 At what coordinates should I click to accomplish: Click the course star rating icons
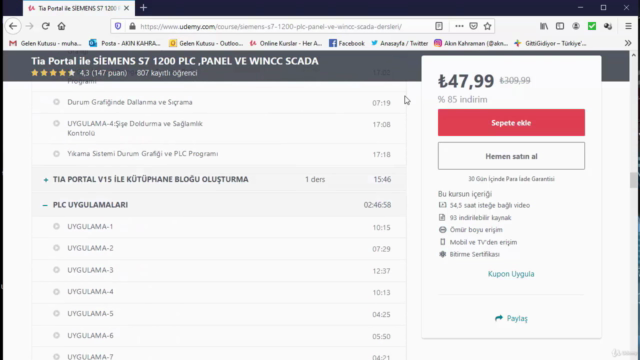point(53,73)
